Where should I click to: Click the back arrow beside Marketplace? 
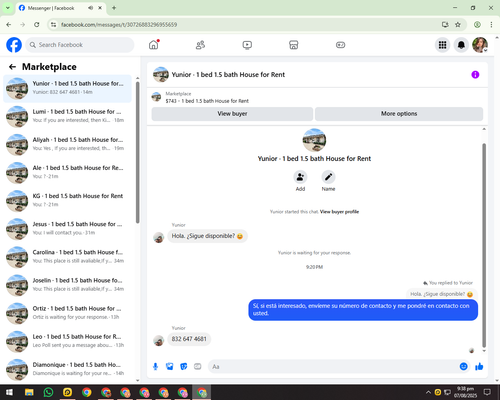(12, 67)
